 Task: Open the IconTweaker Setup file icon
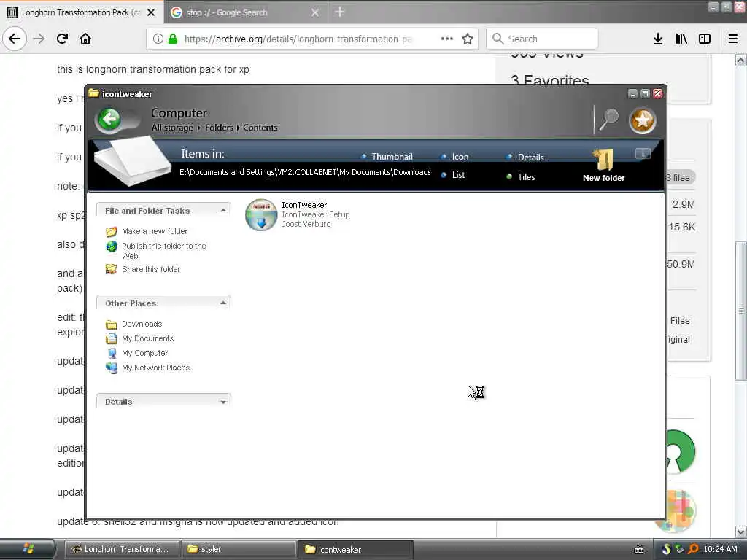tap(261, 215)
